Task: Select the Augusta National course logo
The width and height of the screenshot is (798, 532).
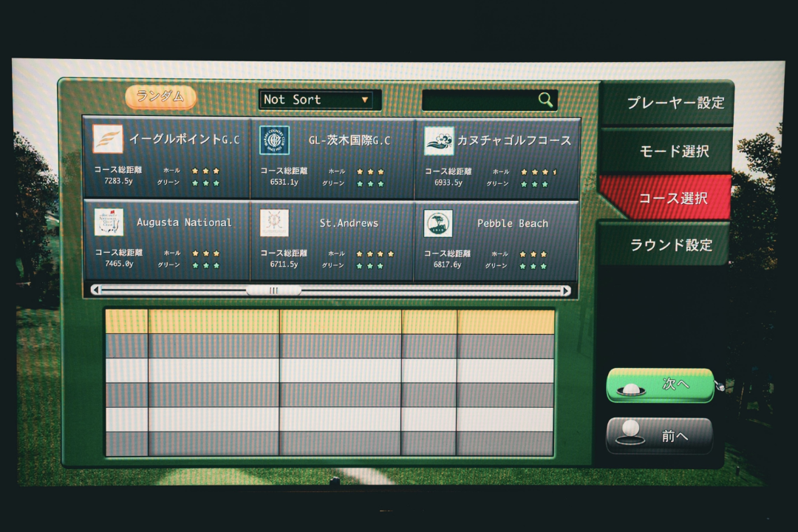Action: [x=109, y=222]
